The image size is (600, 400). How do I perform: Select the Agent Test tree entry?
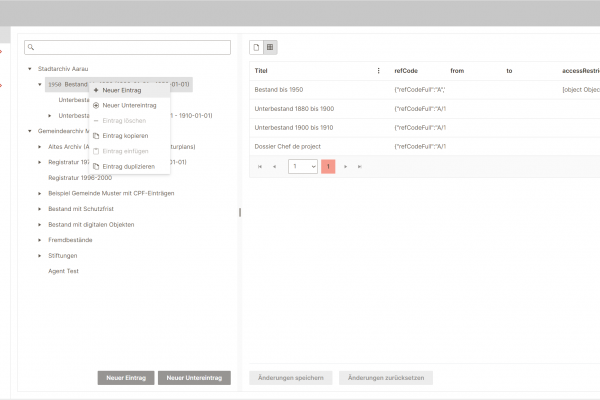pos(64,271)
